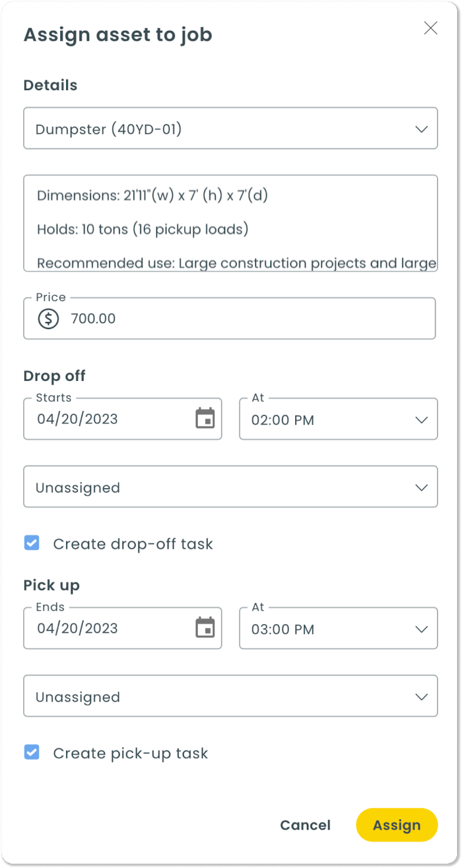Click the yellow Assign button
Image resolution: width=462 pixels, height=868 pixels.
coord(397,825)
